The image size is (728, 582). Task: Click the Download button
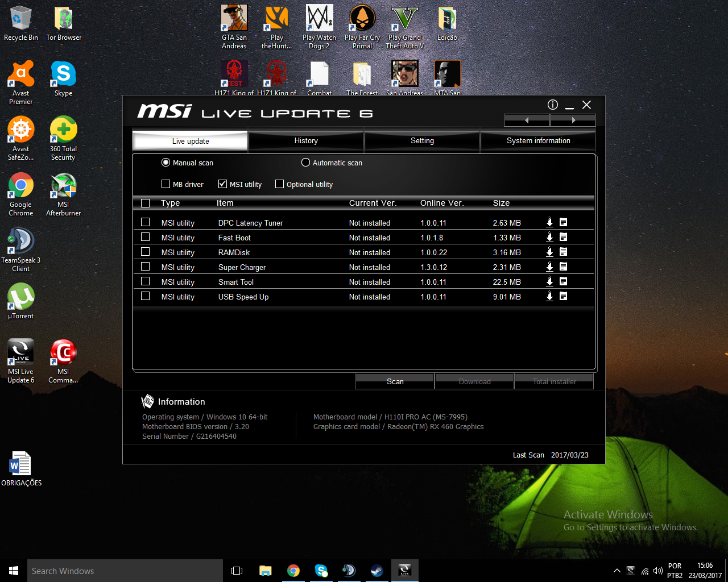474,381
